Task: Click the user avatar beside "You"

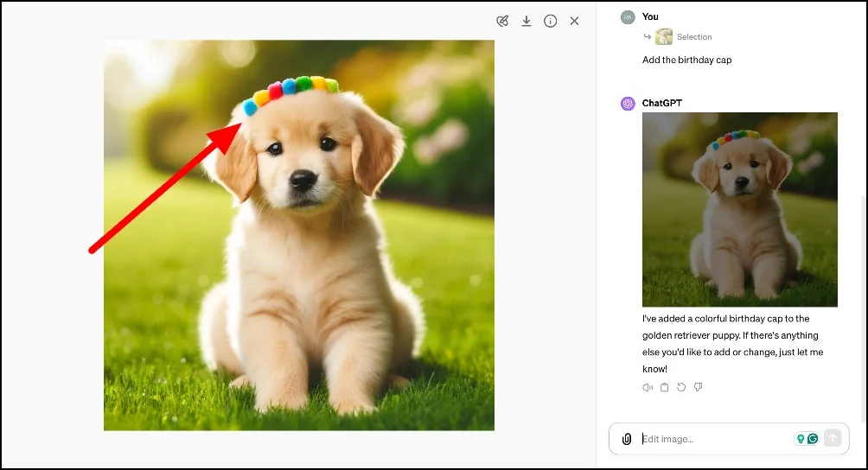Action: pos(628,16)
